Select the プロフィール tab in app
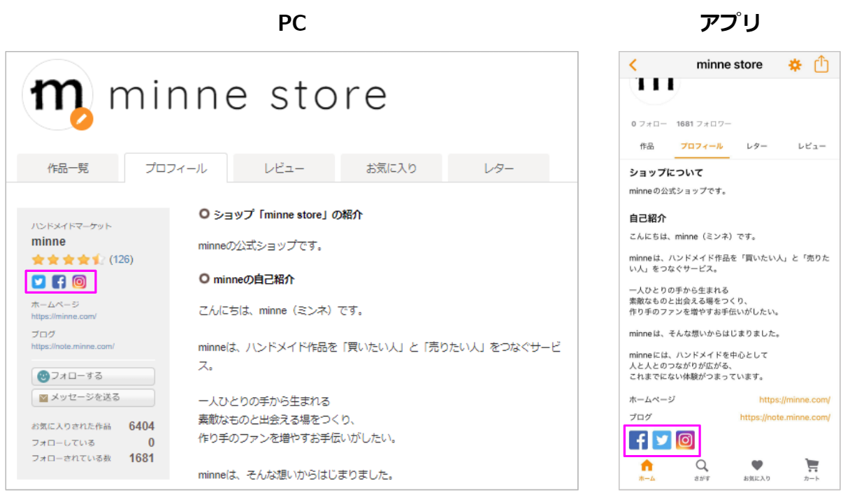The width and height of the screenshot is (850, 504). point(702,146)
